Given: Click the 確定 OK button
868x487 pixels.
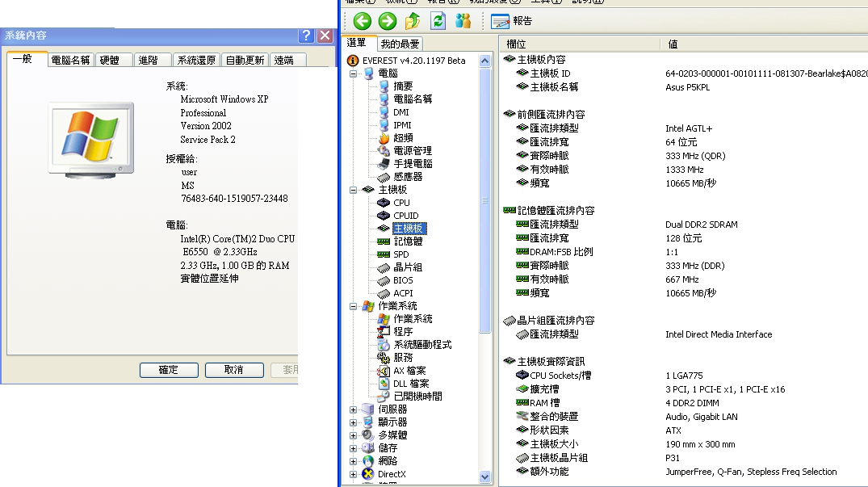Looking at the screenshot, I should click(169, 370).
